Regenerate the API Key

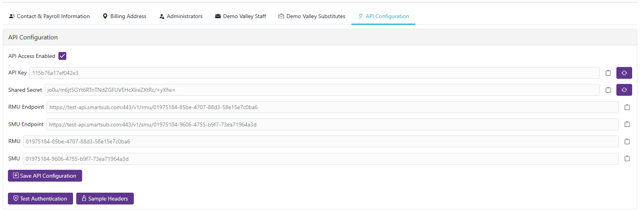coord(624,73)
